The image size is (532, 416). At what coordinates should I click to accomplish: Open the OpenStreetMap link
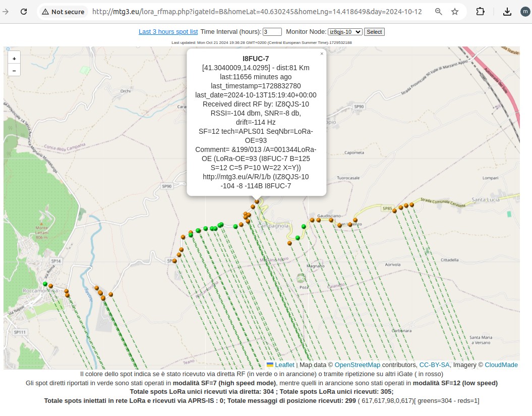click(x=357, y=365)
